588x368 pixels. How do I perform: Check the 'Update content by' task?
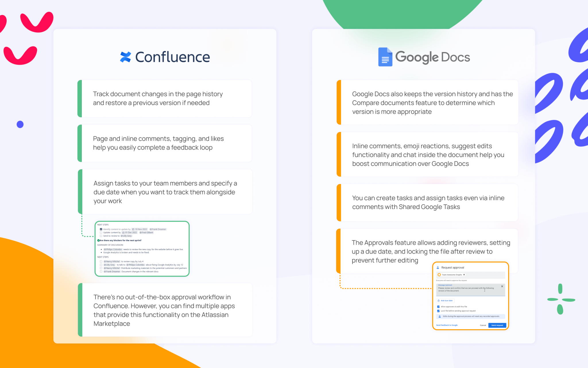[x=101, y=232]
